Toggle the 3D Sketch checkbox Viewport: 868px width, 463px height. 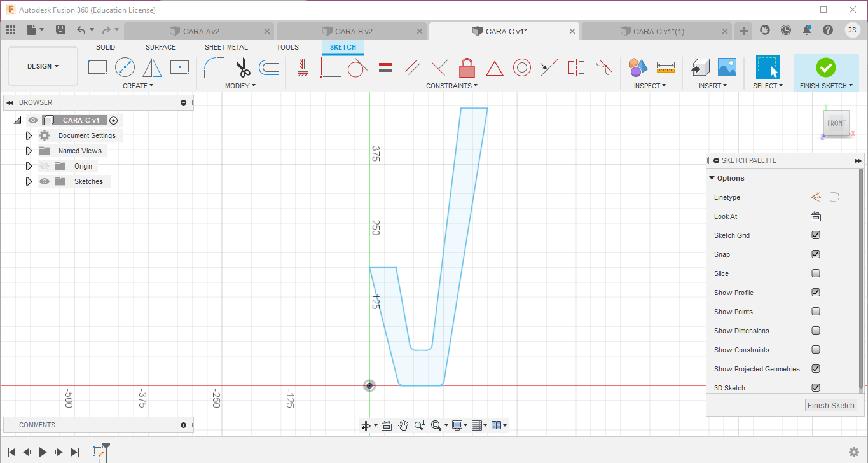click(816, 388)
